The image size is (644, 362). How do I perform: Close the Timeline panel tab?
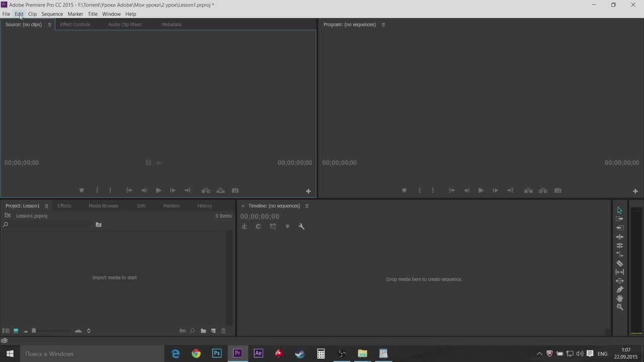point(243,206)
